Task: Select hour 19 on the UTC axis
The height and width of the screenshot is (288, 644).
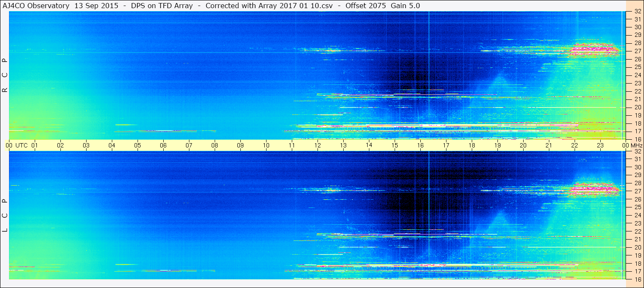Action: coord(497,145)
